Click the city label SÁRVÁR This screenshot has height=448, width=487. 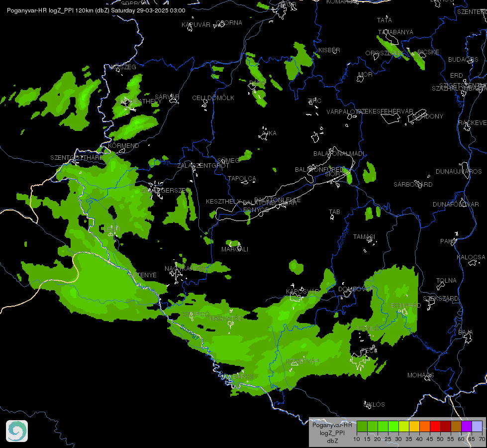click(167, 97)
